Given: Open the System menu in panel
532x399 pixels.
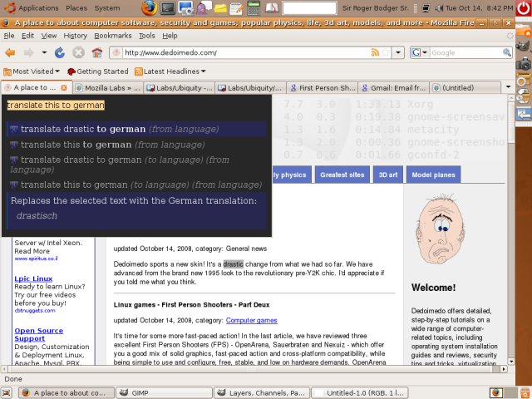Looking at the screenshot, I should 107,7.
